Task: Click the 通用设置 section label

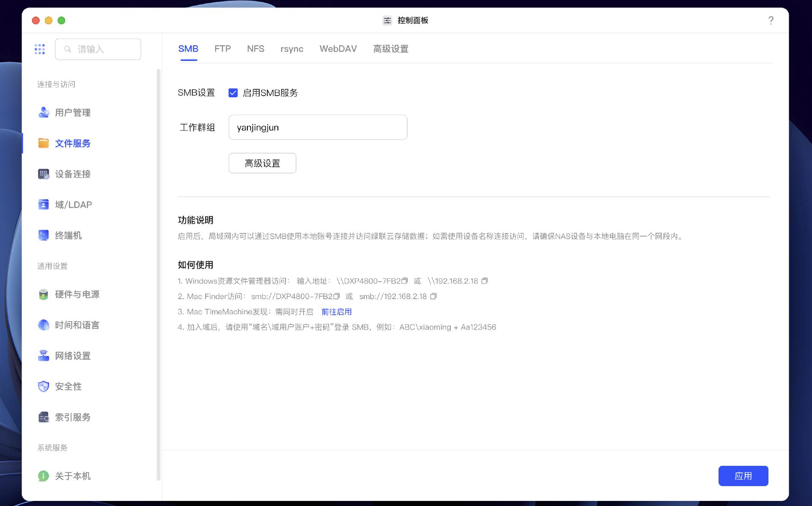Action: point(52,266)
